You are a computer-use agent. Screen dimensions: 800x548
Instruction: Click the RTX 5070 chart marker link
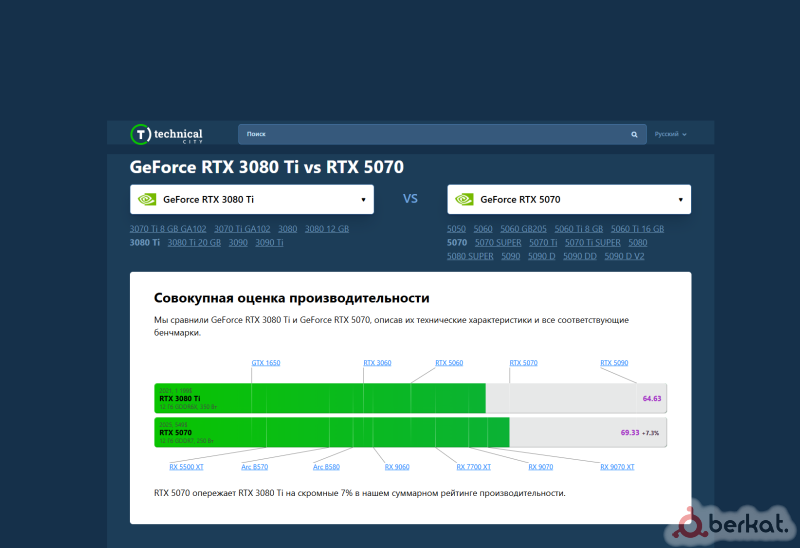(523, 363)
